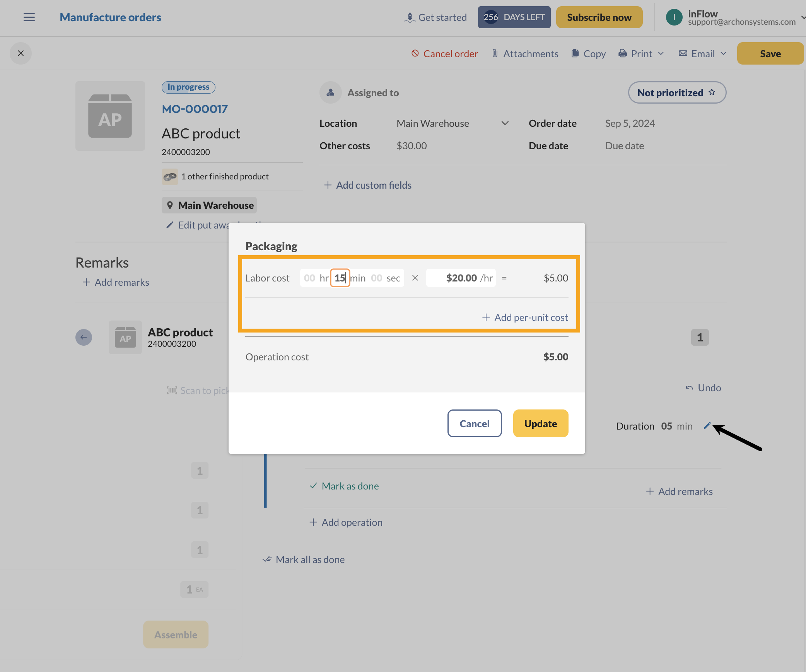Open Attachments with the paperclip icon
This screenshot has width=806, height=672.
click(495, 53)
